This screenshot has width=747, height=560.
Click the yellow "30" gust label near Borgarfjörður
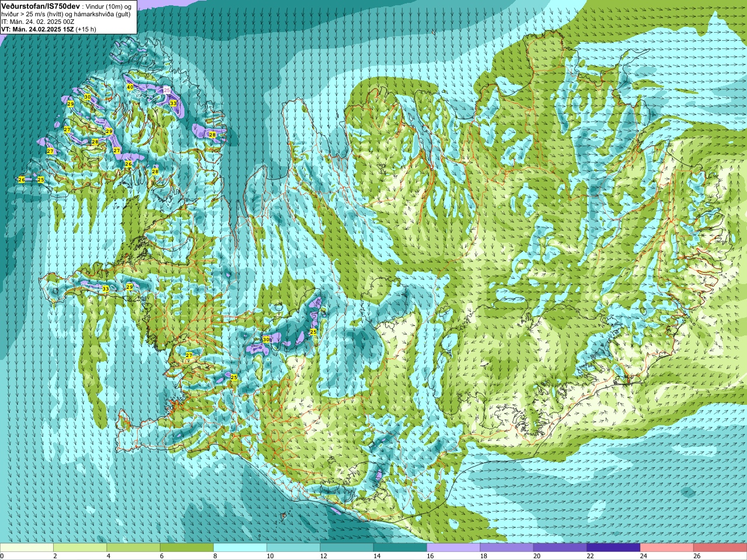coord(266,339)
